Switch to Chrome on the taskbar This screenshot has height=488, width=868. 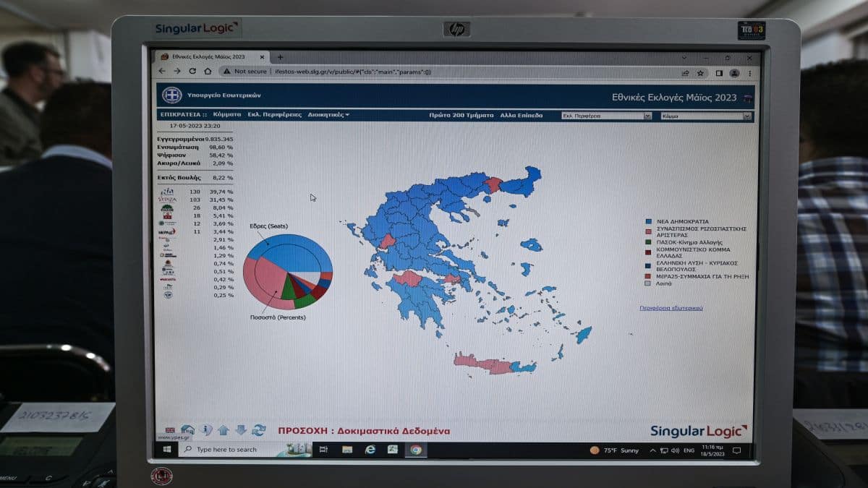(416, 450)
